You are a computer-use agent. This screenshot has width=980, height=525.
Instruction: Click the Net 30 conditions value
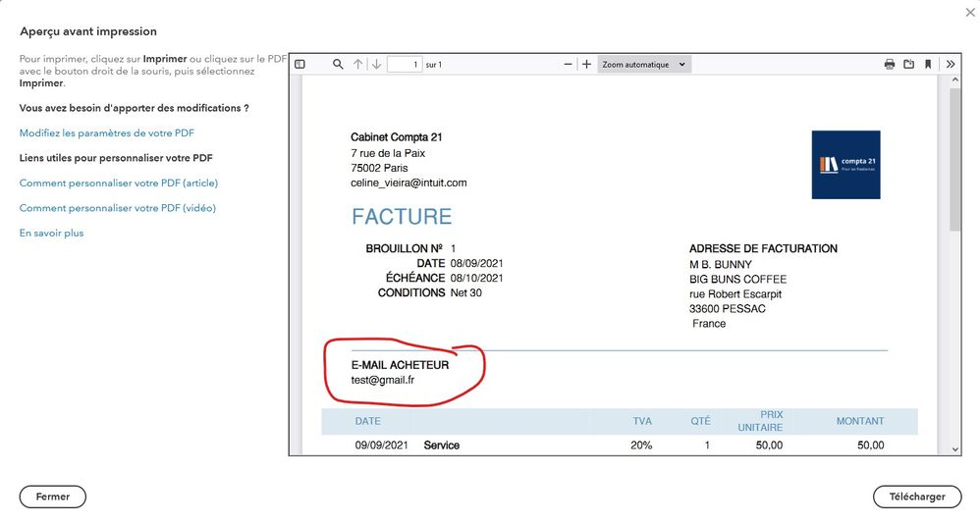pyautogui.click(x=466, y=292)
